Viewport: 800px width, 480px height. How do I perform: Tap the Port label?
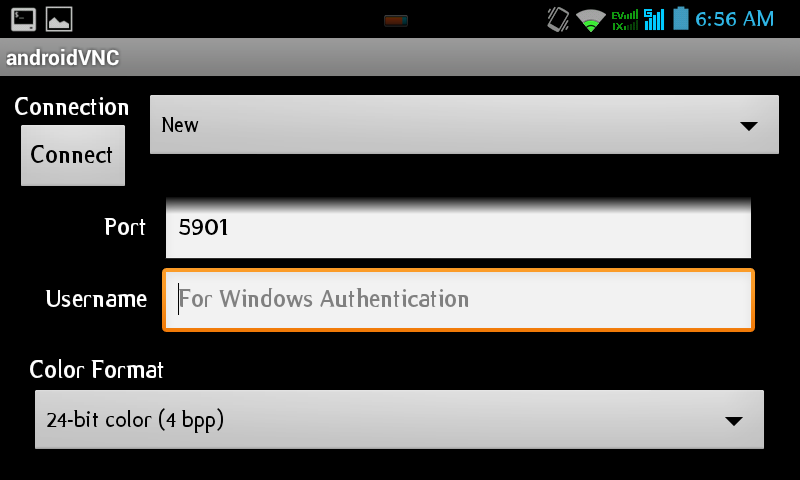[x=125, y=227]
